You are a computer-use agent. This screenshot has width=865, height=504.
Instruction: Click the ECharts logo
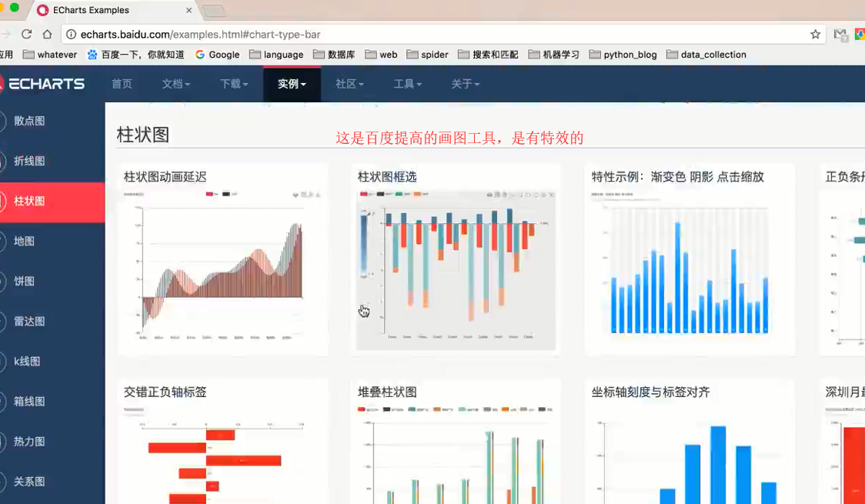coord(42,84)
